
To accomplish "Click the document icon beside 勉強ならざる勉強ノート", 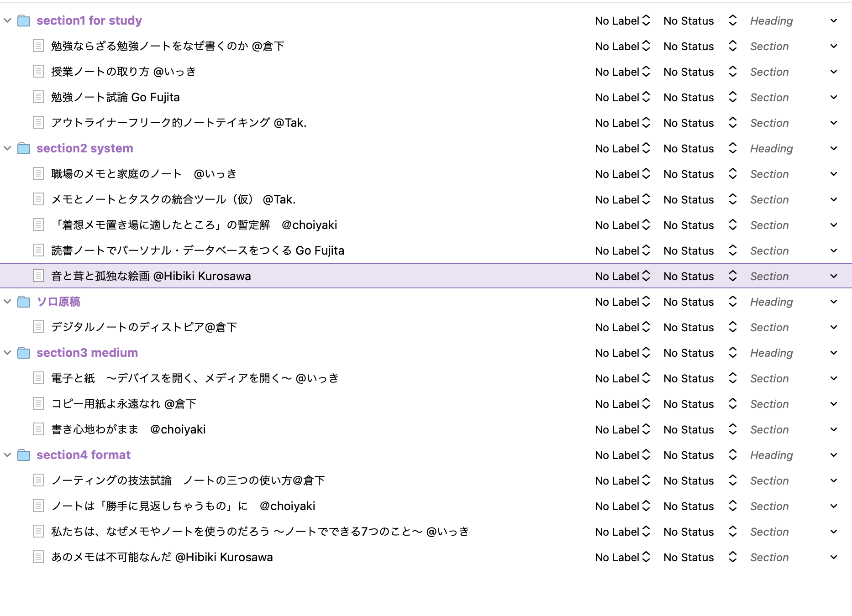I will click(x=38, y=46).
